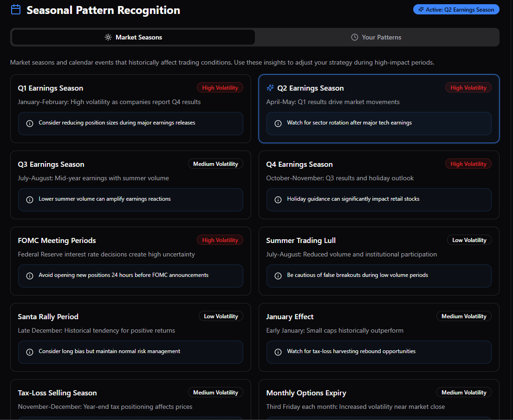Viewport: 513px width, 420px height.
Task: Click description 'July-August: Reduced volume and institutional participation'
Action: tap(351, 254)
